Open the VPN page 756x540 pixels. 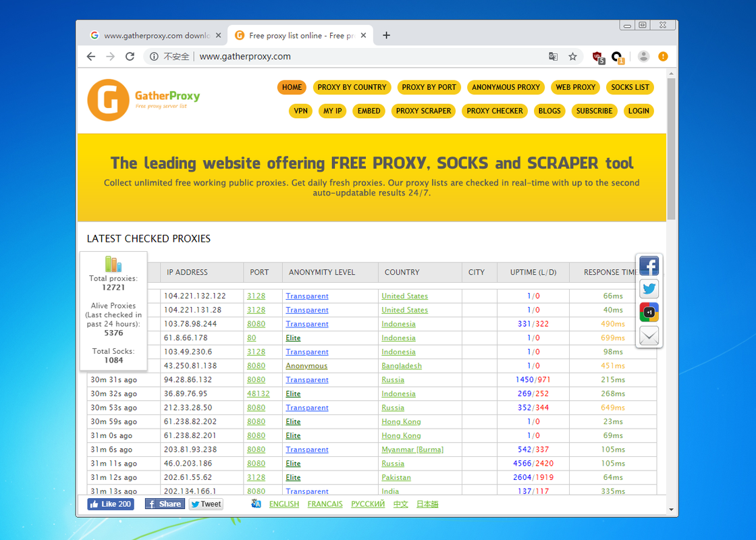click(x=301, y=111)
